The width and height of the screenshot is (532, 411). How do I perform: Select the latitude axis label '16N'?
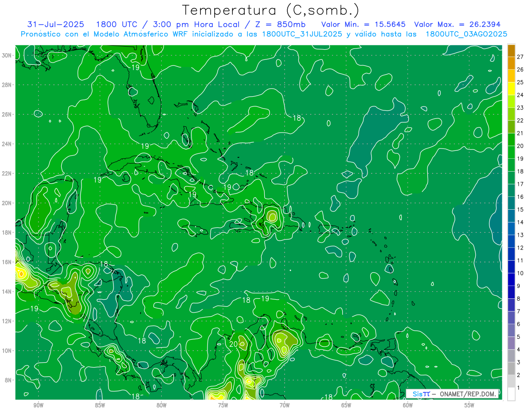click(7, 262)
